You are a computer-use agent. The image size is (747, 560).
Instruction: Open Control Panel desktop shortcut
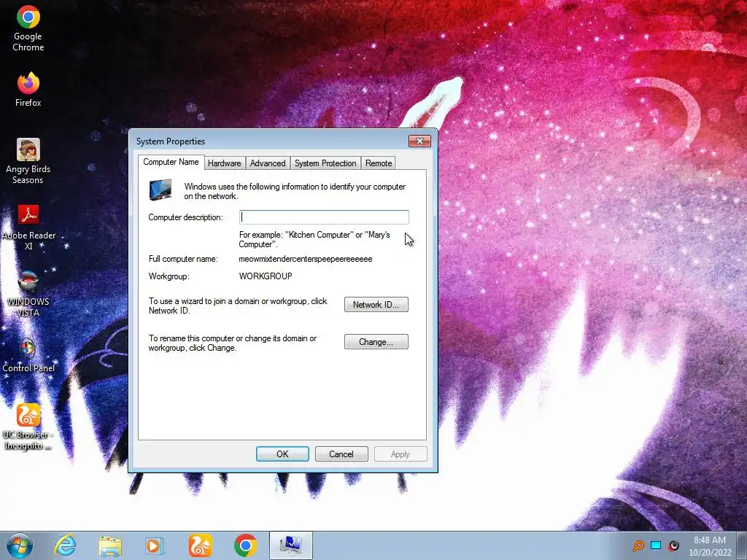(28, 355)
